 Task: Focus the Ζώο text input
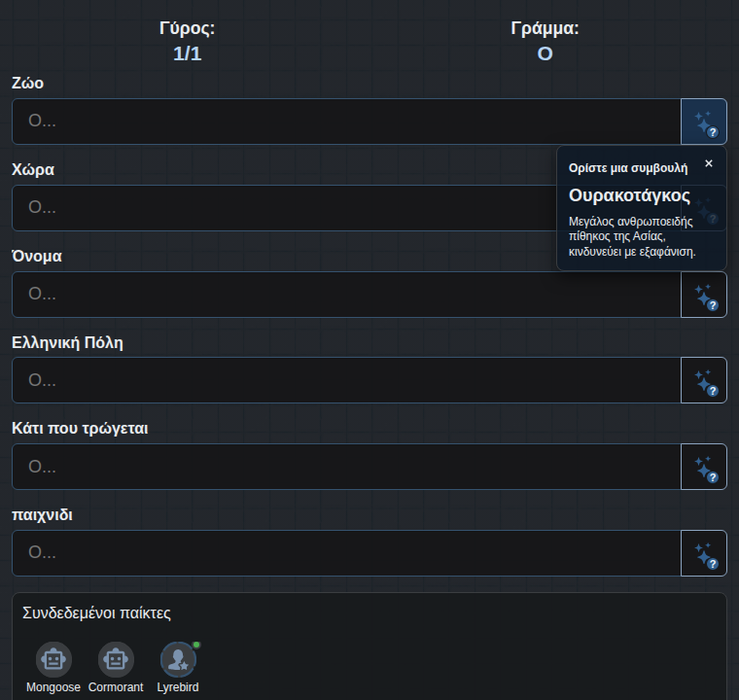click(346, 122)
